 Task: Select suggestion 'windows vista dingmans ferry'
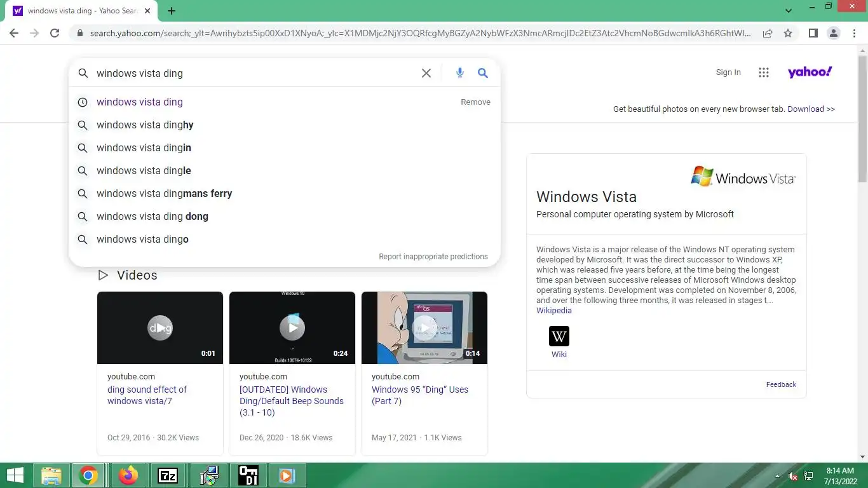[285, 193]
